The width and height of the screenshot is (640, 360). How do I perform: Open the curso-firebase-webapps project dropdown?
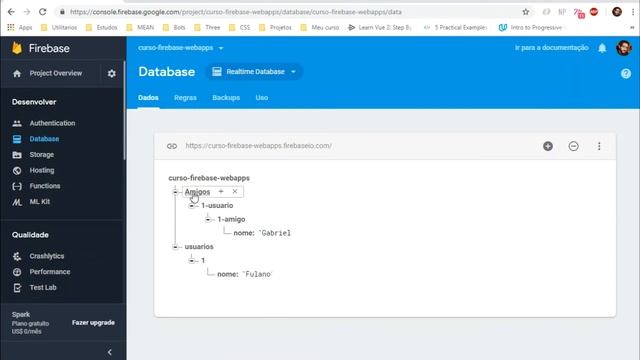pos(180,48)
